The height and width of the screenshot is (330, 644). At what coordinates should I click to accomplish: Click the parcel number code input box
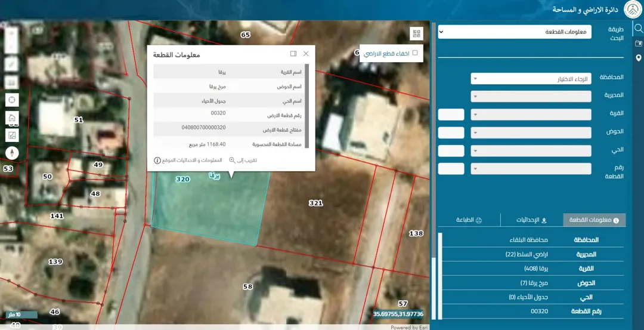(451, 169)
